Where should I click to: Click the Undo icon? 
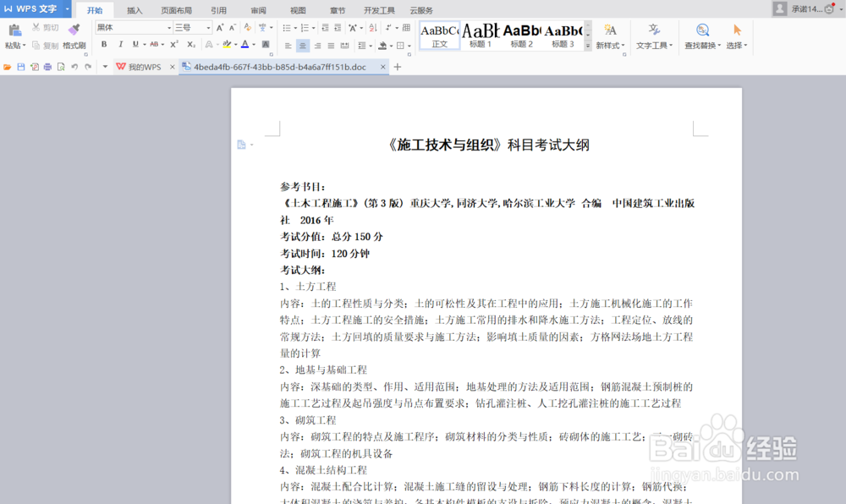74,66
